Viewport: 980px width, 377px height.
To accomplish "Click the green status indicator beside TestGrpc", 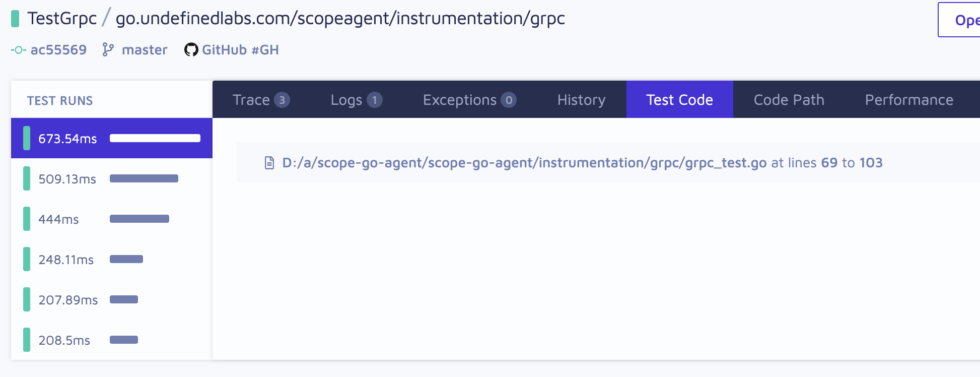I will coord(15,19).
